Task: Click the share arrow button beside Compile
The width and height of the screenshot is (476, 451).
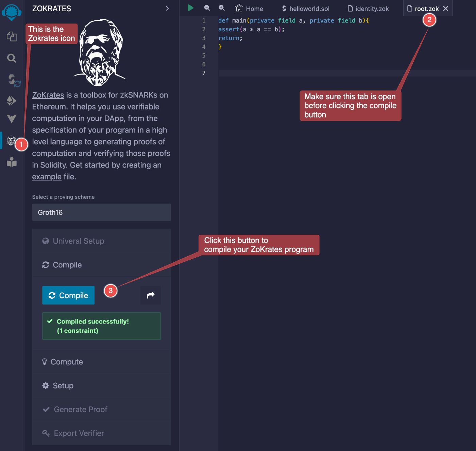Action: pos(151,295)
